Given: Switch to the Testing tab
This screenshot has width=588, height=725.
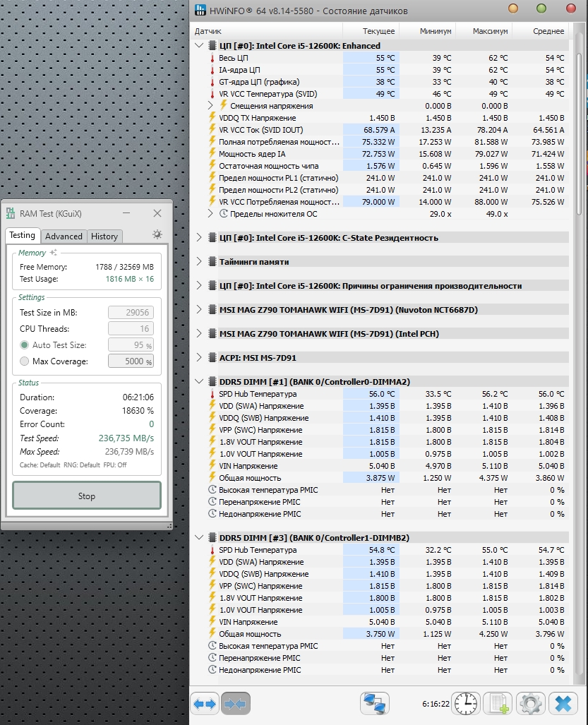Looking at the screenshot, I should (23, 235).
